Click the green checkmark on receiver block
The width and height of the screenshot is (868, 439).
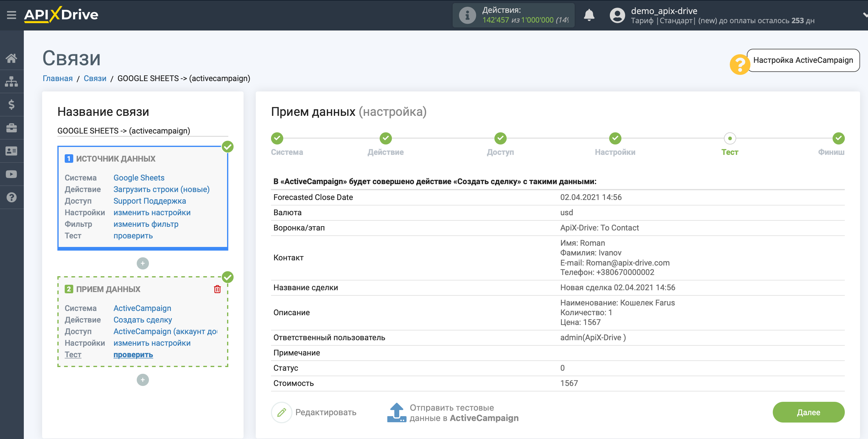click(x=228, y=277)
